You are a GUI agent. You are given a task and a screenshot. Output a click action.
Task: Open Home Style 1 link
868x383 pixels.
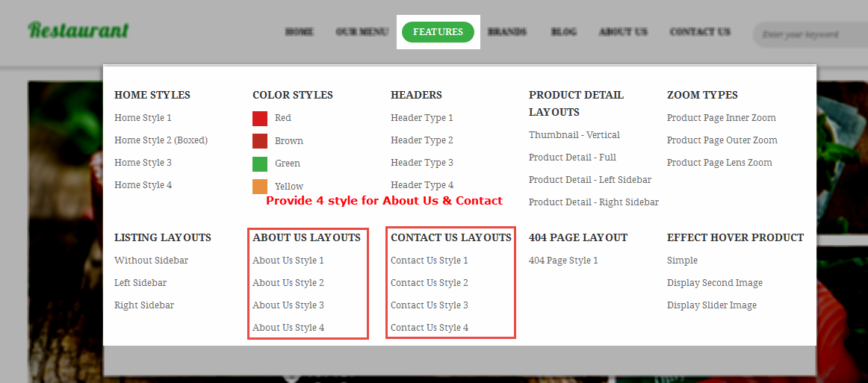143,118
